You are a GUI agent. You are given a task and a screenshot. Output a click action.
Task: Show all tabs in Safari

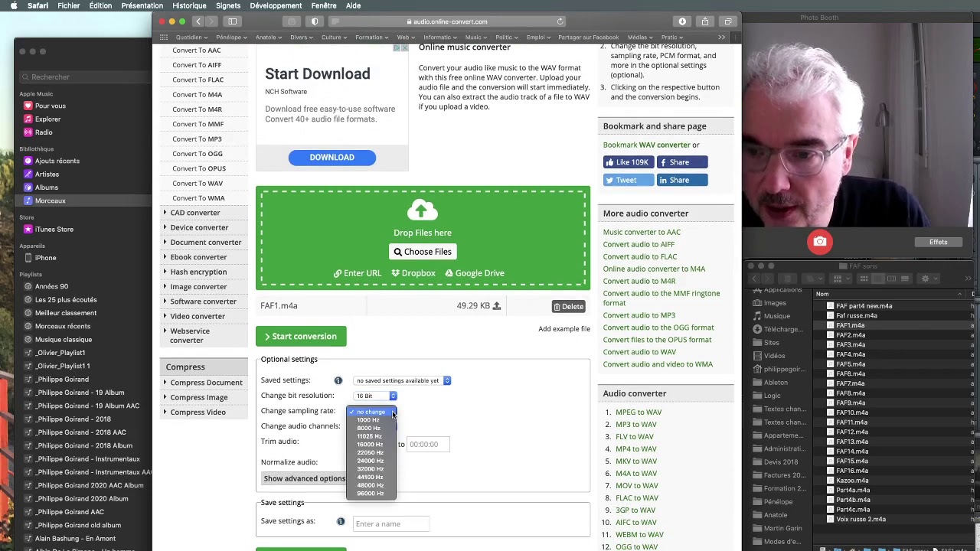pos(728,21)
